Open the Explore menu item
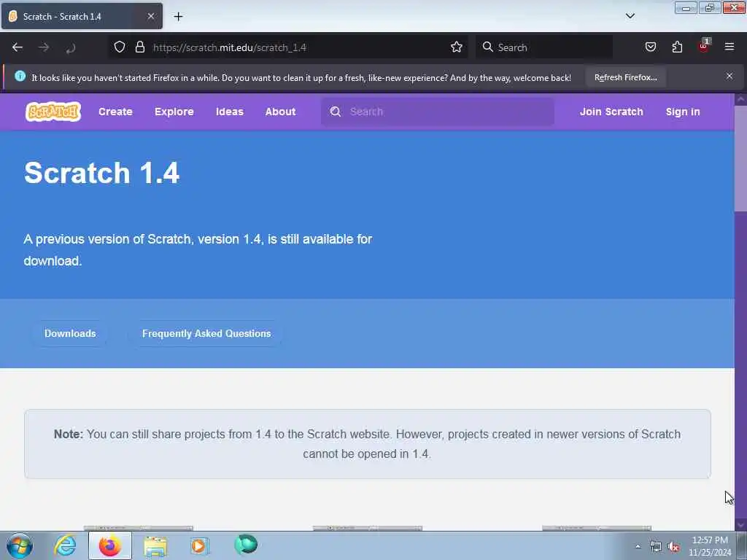This screenshot has height=560, width=747. pyautogui.click(x=174, y=112)
